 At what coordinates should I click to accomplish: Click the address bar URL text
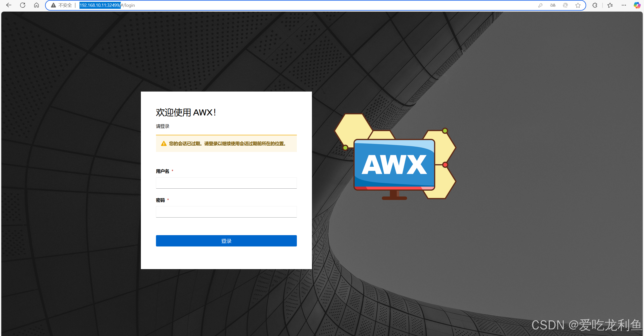point(107,5)
